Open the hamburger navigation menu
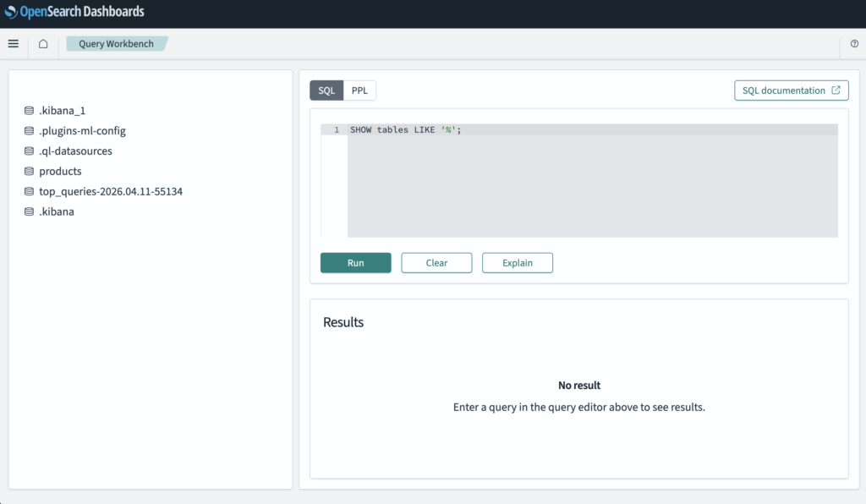 pos(14,44)
